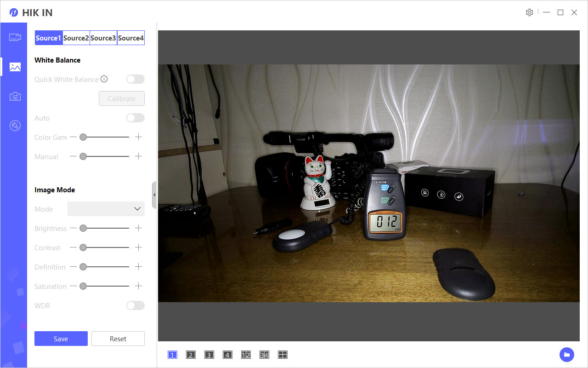This screenshot has width=588, height=368.
Task: Switch to the Source4 tab
Action: 131,38
